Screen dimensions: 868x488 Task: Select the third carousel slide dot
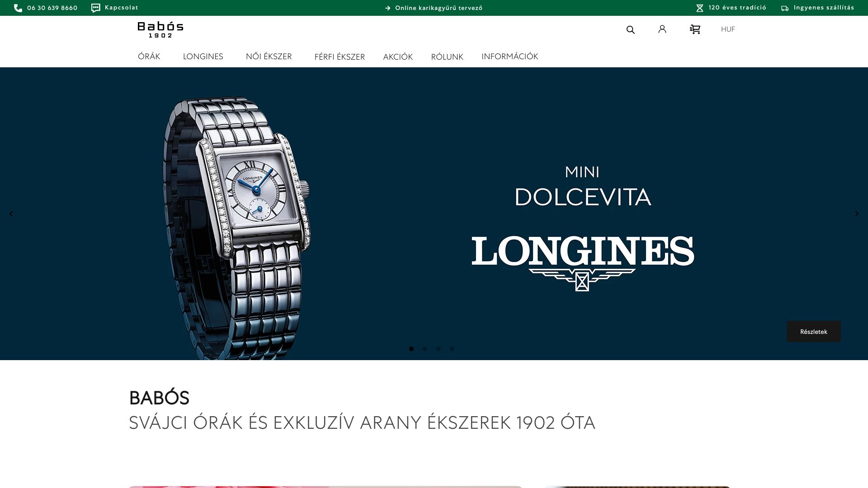[x=439, y=349]
